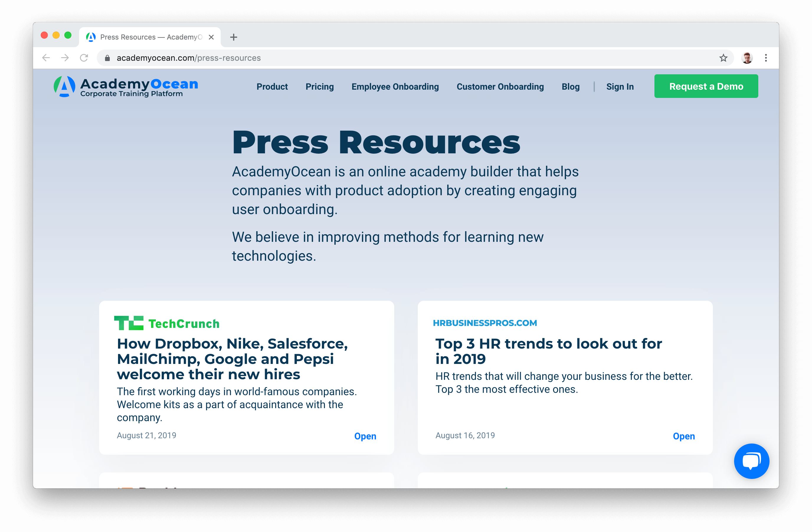Click the TechCrunch logo

(166, 323)
